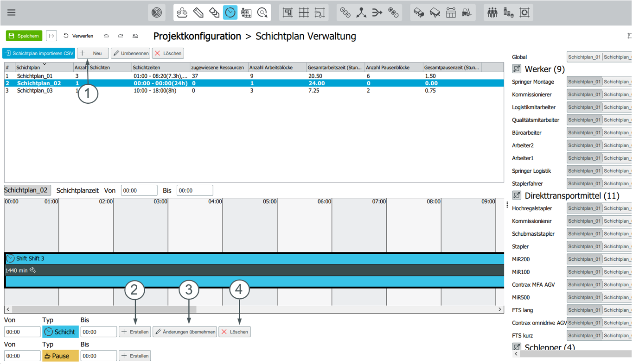Create new shift plan with Neu
The image size is (633, 364).
click(93, 53)
